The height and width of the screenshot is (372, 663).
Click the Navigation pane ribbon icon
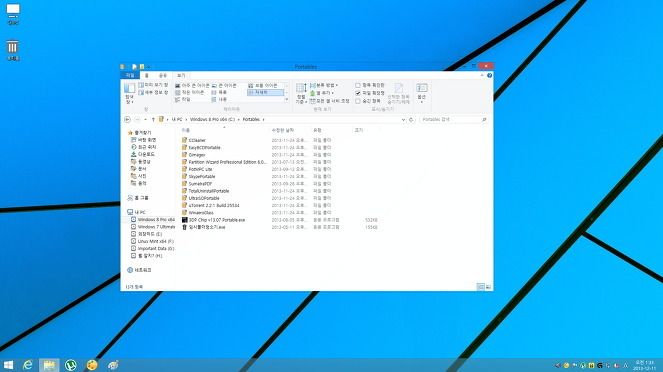[x=129, y=88]
